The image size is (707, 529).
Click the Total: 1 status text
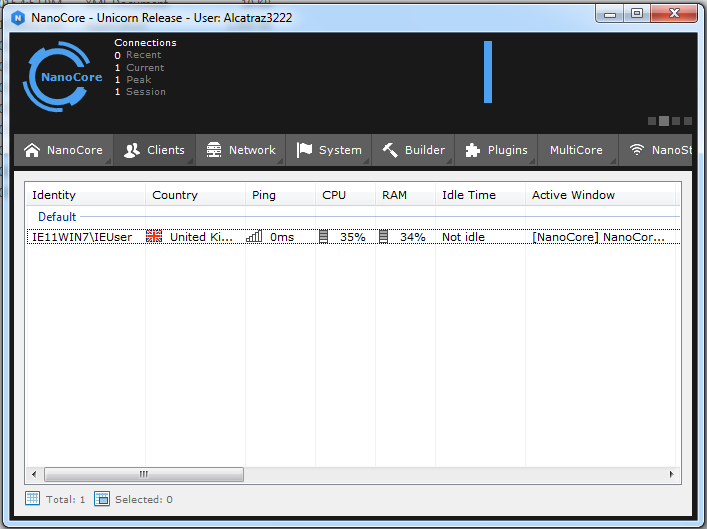pos(65,499)
